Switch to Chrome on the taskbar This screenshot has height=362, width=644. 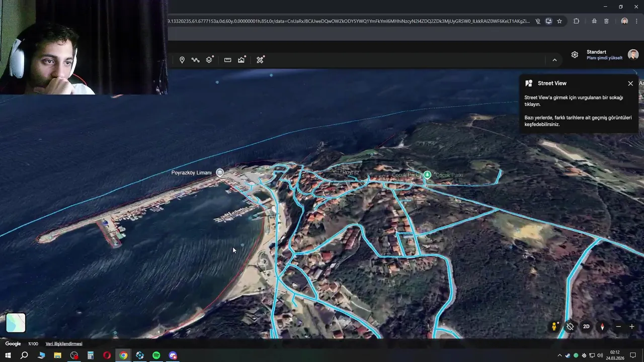point(123,355)
